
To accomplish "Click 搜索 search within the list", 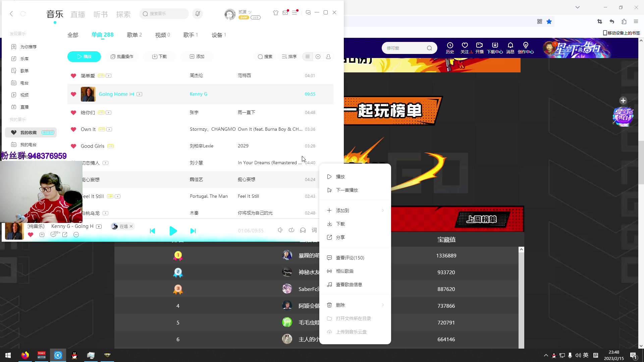I will 265,57.
